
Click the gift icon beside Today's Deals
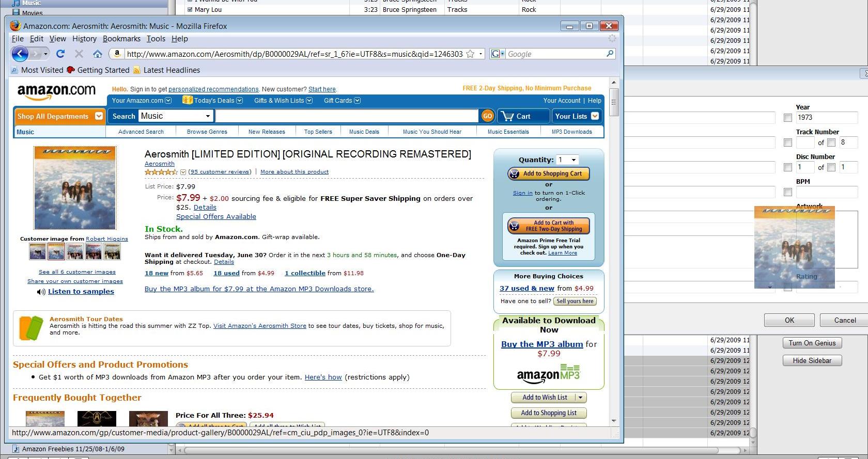(187, 100)
